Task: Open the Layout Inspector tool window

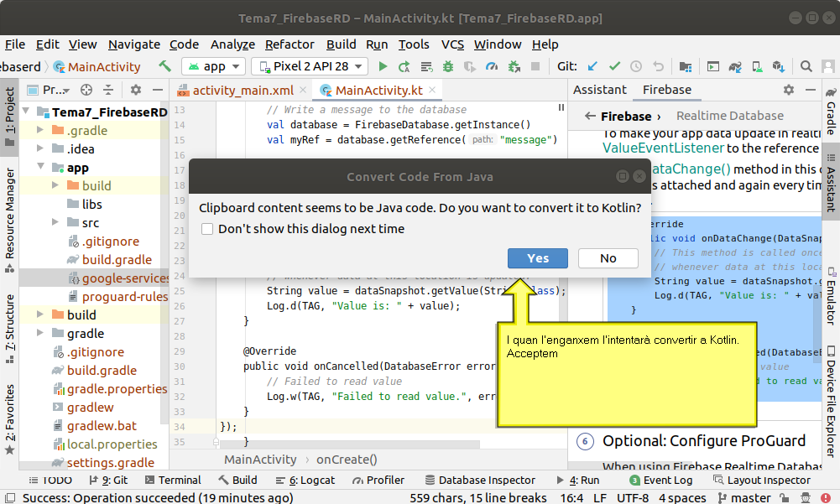Action: (x=762, y=480)
